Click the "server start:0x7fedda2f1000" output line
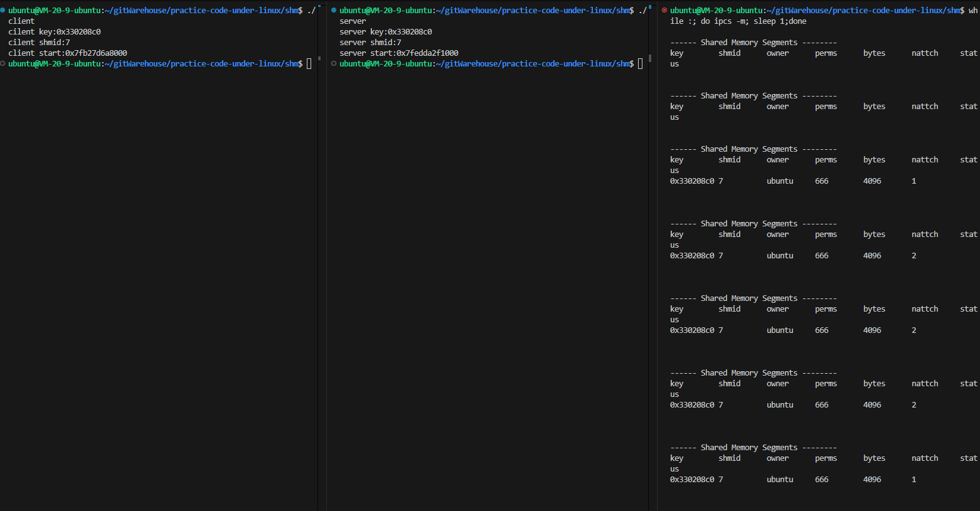980x511 pixels. click(399, 53)
